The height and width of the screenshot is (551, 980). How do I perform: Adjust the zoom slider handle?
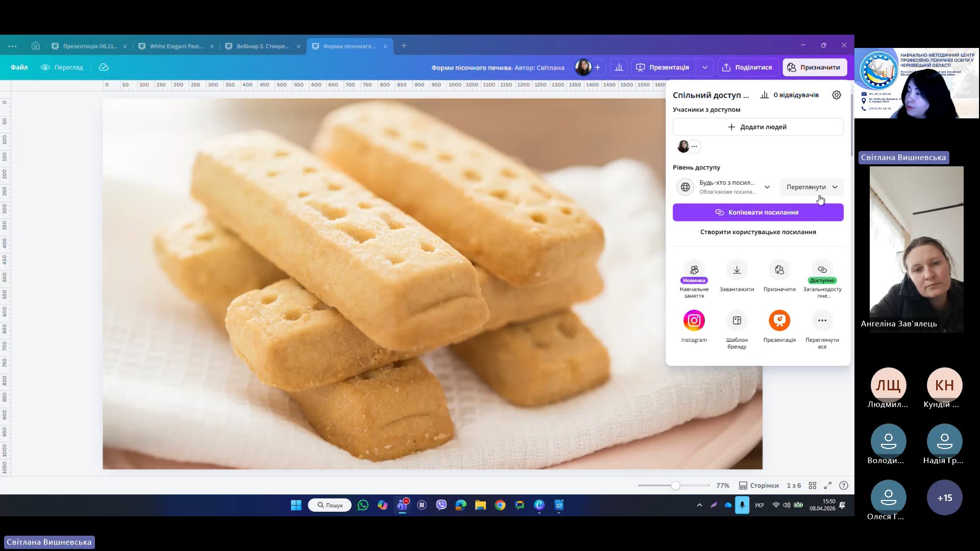[675, 485]
